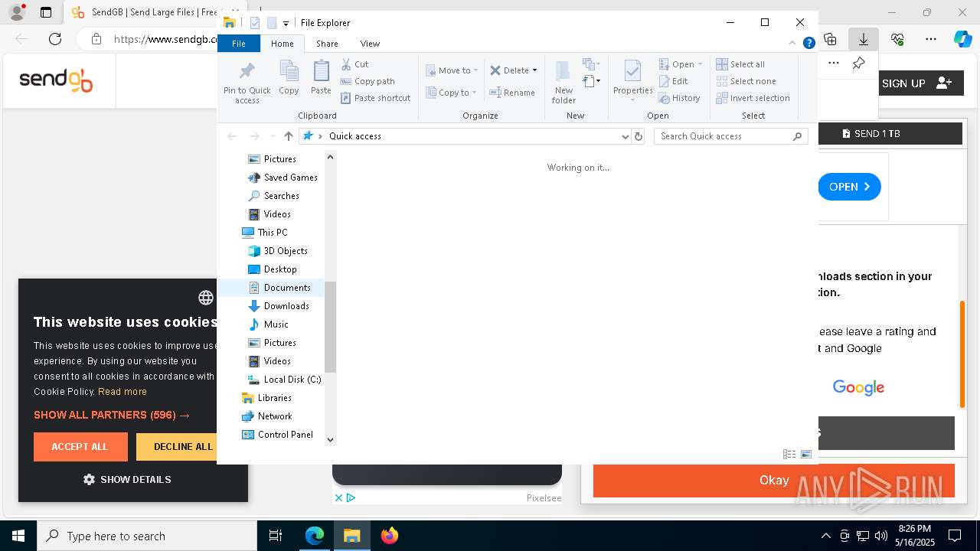Open recent locations dropdown arrow
The image size is (980, 551).
[273, 136]
